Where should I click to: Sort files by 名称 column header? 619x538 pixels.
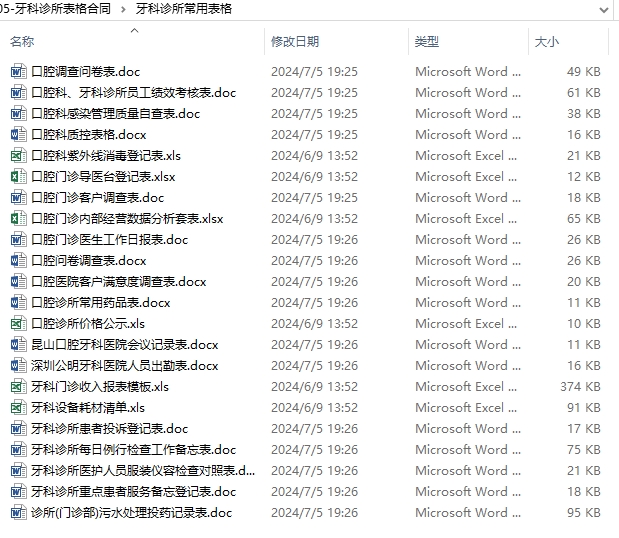coord(22,42)
